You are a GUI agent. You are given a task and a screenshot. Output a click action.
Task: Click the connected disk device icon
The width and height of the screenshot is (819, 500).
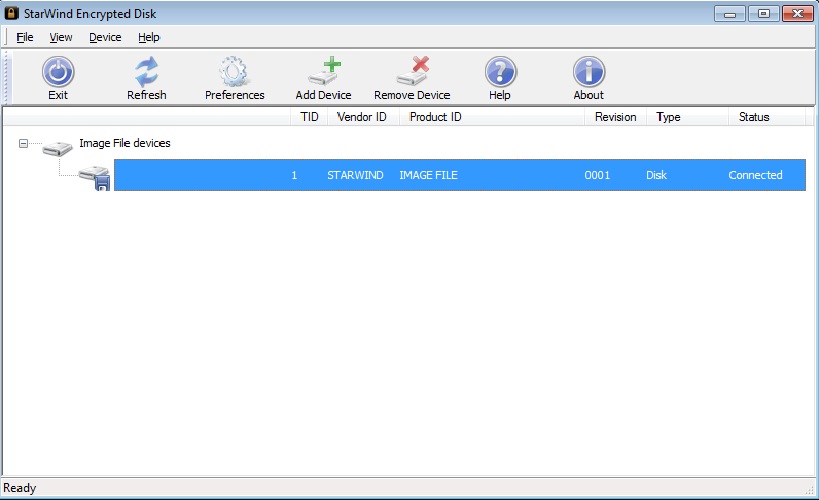coord(95,178)
